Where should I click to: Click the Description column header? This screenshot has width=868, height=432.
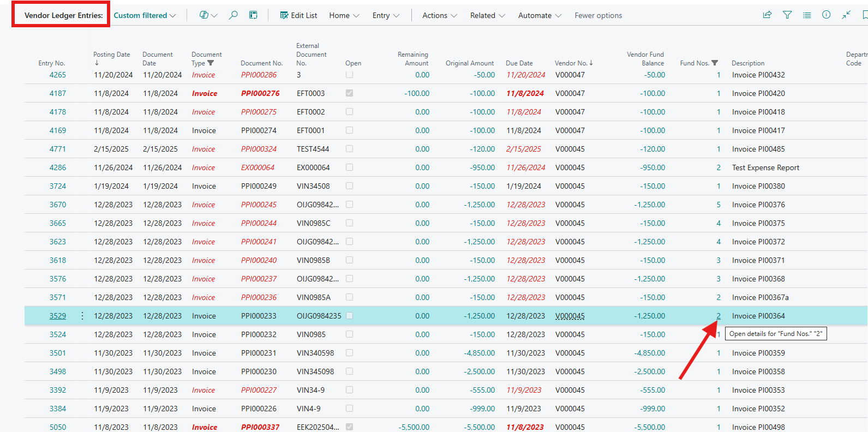pos(748,63)
